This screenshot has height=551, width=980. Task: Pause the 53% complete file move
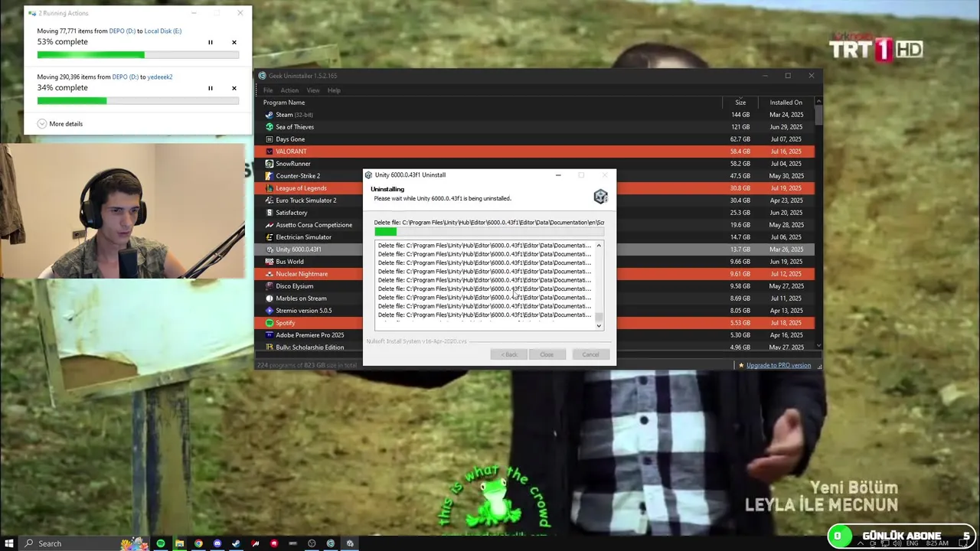[211, 43]
